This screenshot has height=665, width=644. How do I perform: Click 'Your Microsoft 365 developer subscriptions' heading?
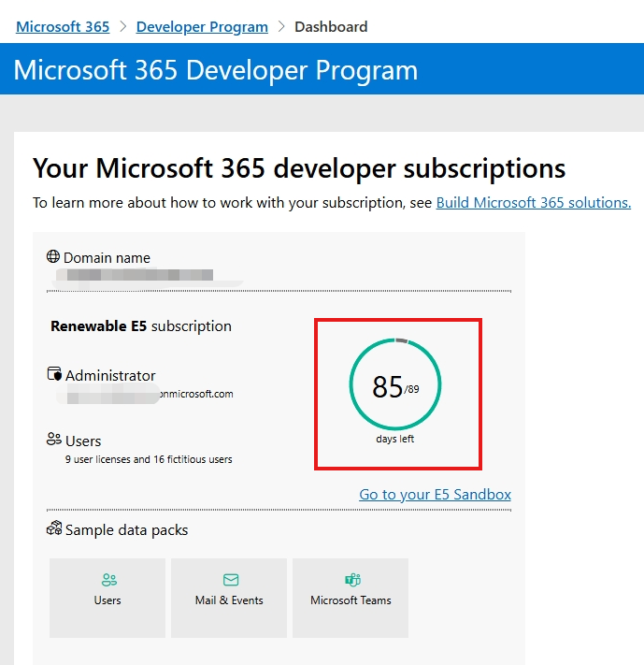point(299,168)
